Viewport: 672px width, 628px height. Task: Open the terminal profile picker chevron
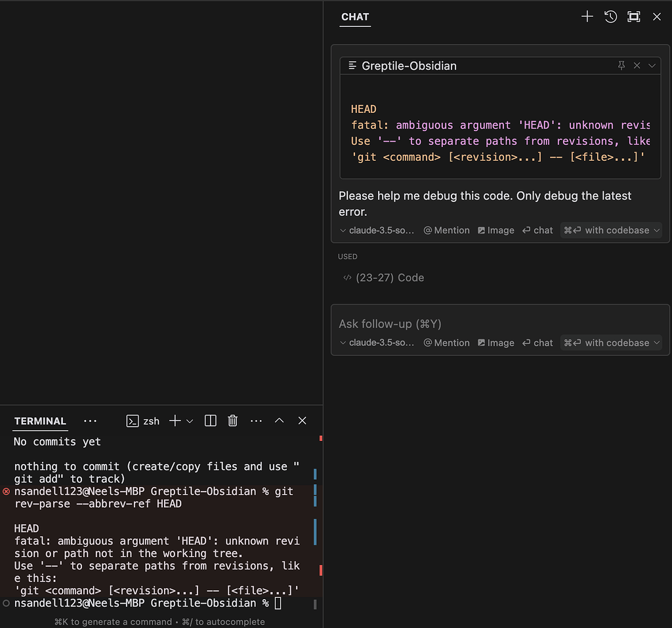coord(190,421)
